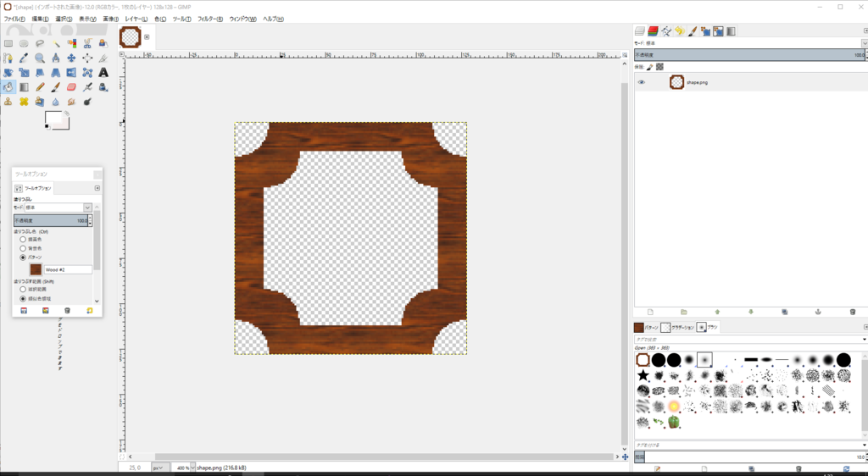The image size is (868, 476).
Task: Click delete layer trash icon in layers panel
Action: click(852, 312)
